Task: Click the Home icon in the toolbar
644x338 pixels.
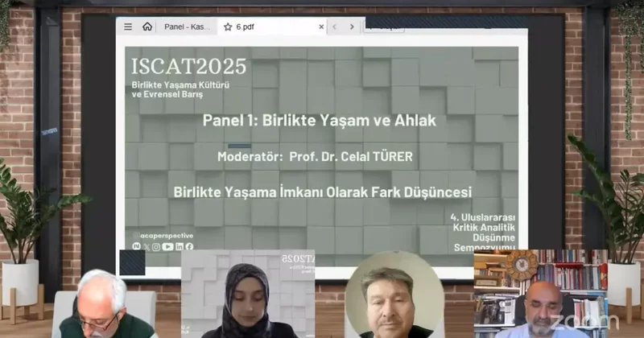Action: tap(147, 27)
